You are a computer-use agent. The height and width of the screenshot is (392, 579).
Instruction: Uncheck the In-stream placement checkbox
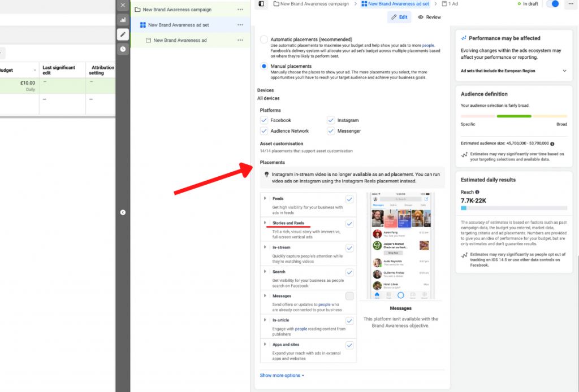(349, 248)
